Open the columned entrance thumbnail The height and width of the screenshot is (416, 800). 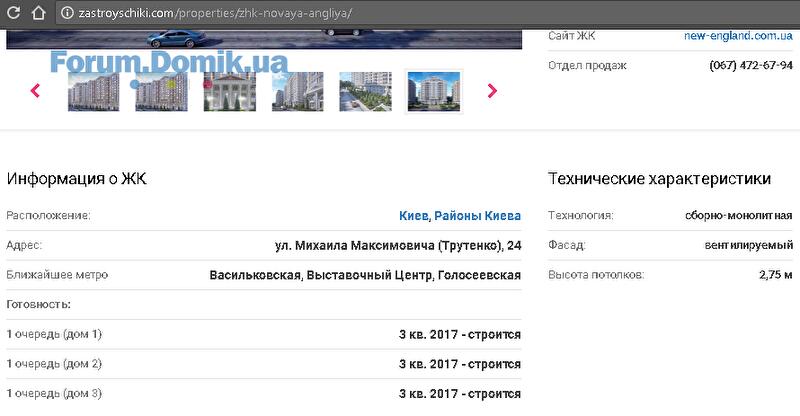pos(230,91)
